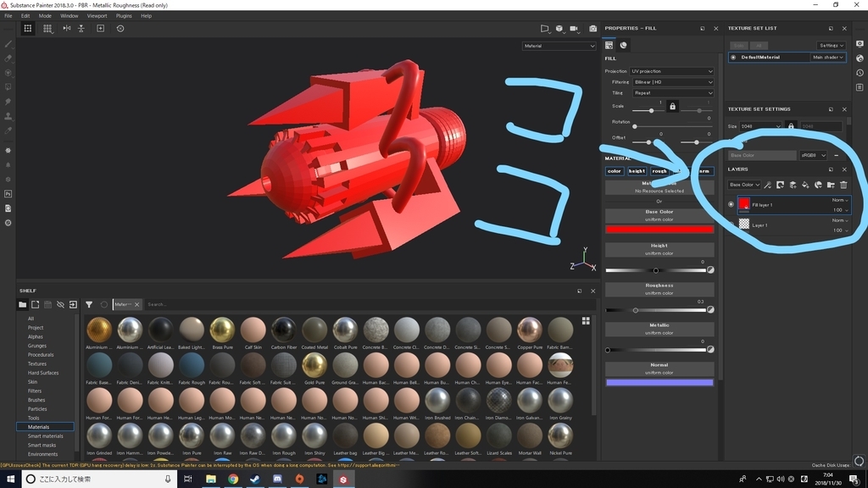868x488 pixels.
Task: Click the 3D cube view mode icon
Action: [559, 28]
